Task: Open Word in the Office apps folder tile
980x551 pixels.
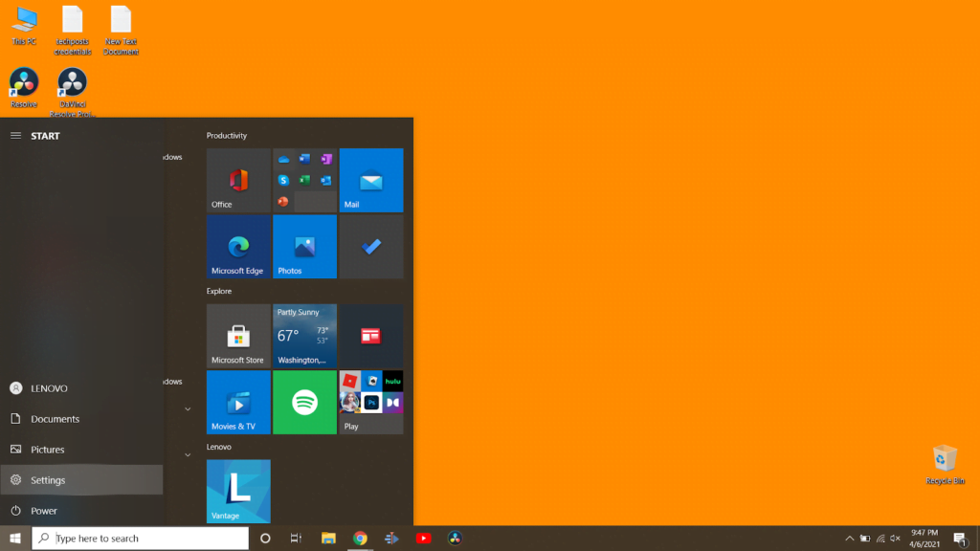Action: 305,160
